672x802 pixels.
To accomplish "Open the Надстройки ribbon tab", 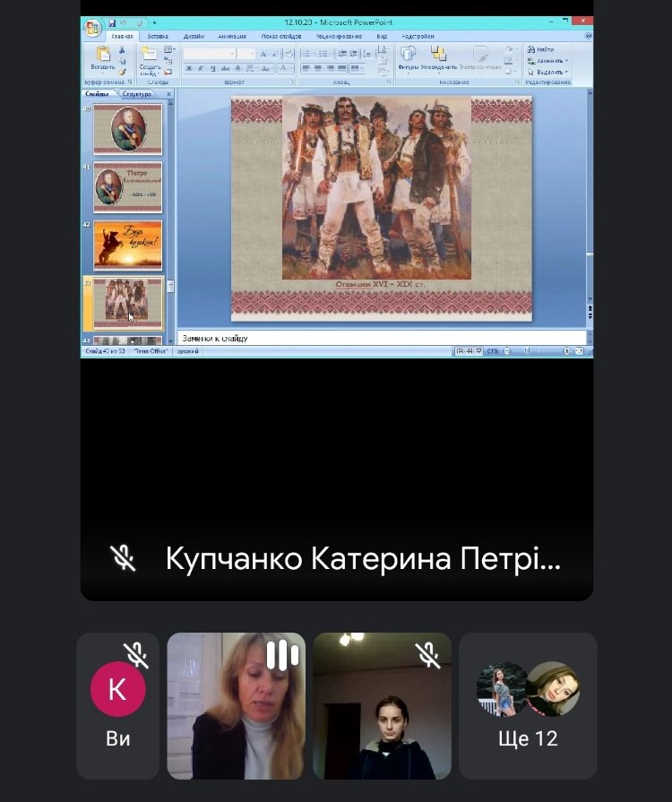I will pyautogui.click(x=418, y=37).
